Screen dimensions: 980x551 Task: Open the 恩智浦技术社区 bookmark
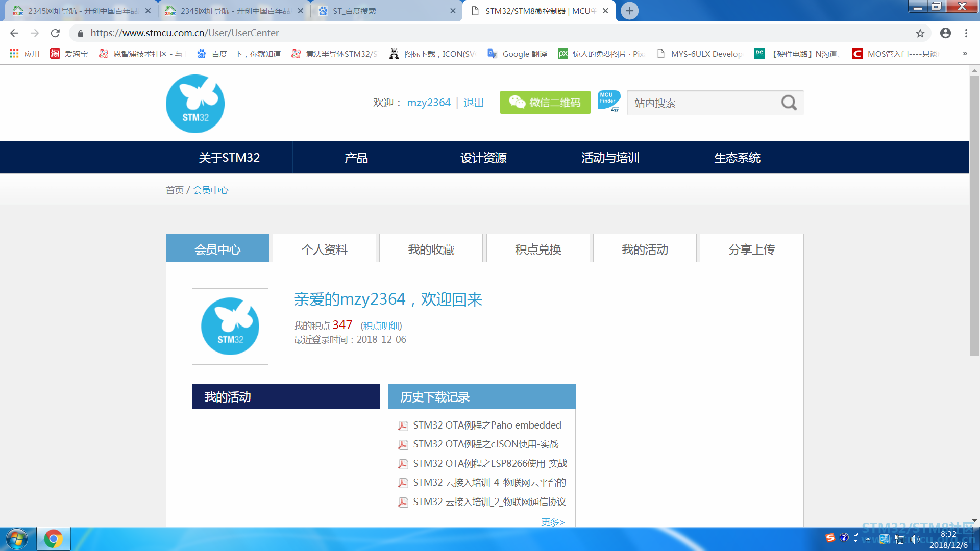pyautogui.click(x=142, y=54)
